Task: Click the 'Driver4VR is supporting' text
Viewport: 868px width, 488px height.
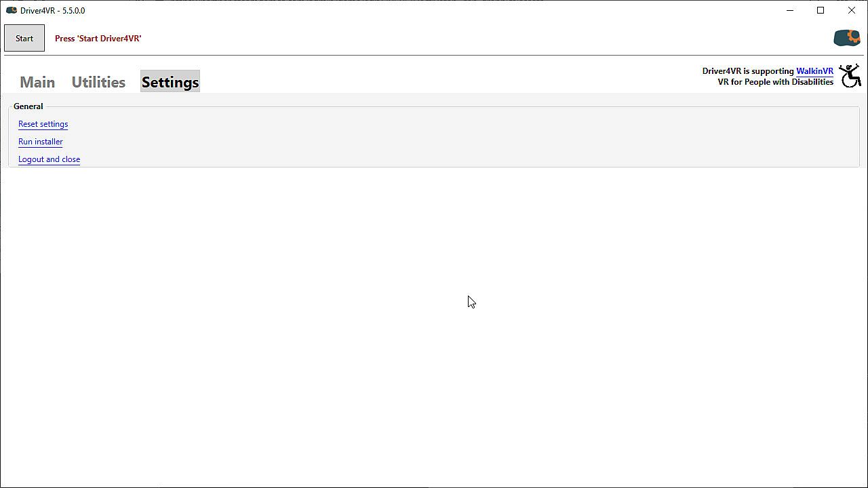Action: (x=747, y=71)
